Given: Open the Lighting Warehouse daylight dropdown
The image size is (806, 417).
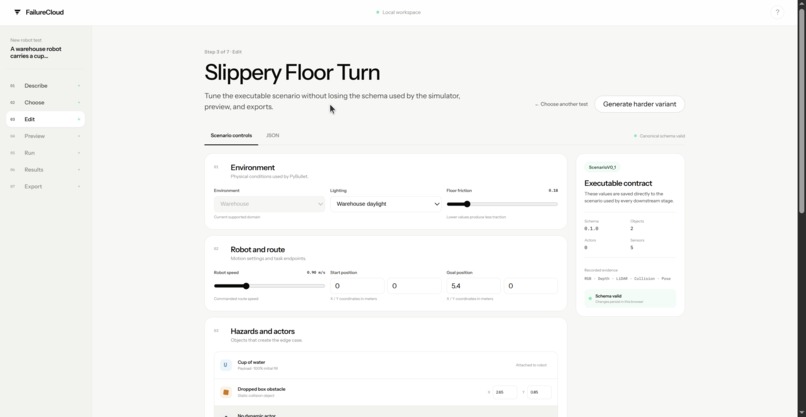Looking at the screenshot, I should point(386,204).
